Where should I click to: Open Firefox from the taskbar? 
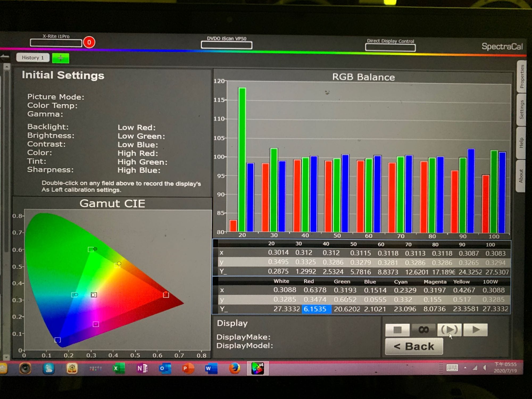coord(234,368)
